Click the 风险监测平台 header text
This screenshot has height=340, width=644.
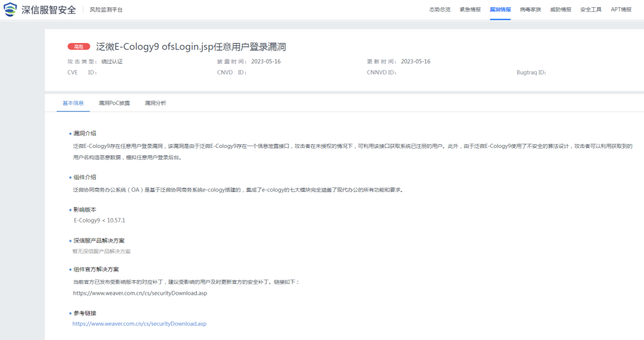106,10
